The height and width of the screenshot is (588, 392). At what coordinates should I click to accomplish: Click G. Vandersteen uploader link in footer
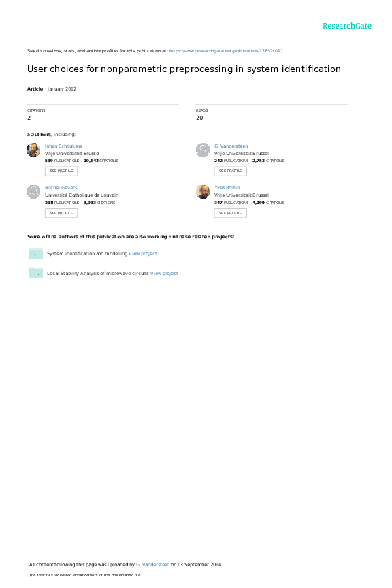pyautogui.click(x=152, y=564)
